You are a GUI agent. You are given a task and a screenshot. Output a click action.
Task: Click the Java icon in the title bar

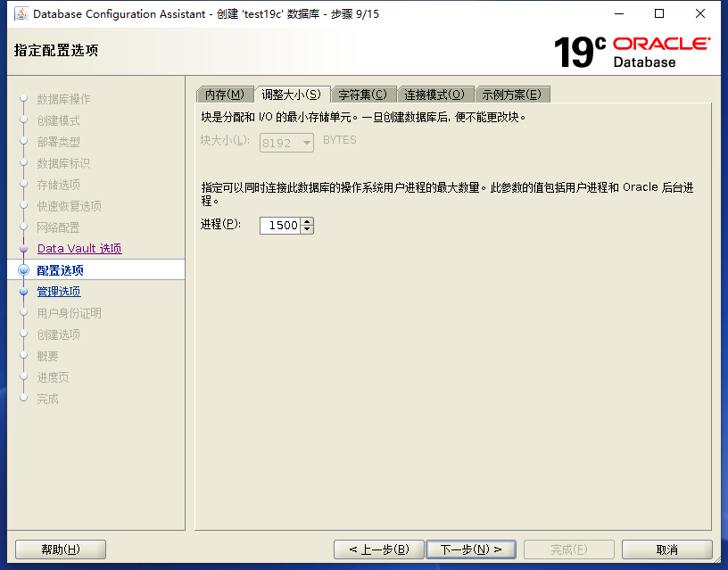coord(21,14)
